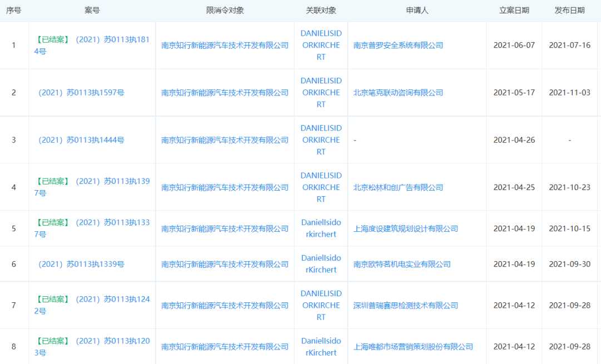The width and height of the screenshot is (601, 364).
Task: Click the 限消令对象 column header
Action: [225, 11]
